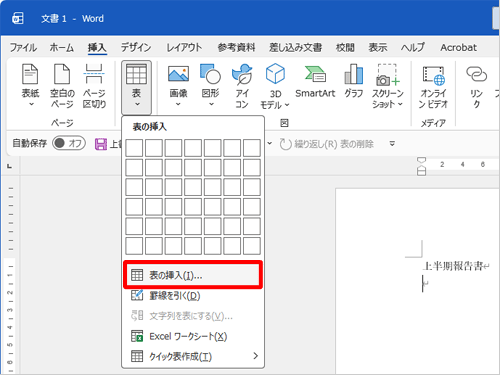The height and width of the screenshot is (375, 500).
Task: Choose Excel ワークシート(X) menu item
Action: pyautogui.click(x=193, y=336)
